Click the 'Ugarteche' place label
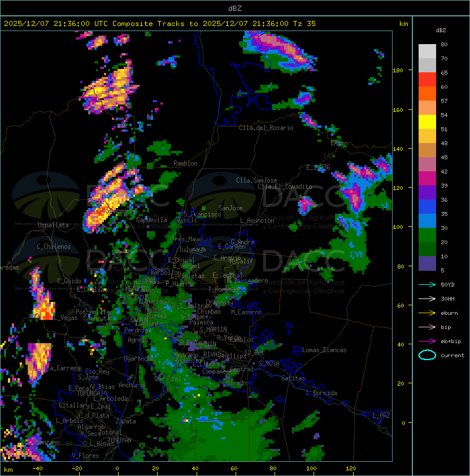 click(x=140, y=358)
